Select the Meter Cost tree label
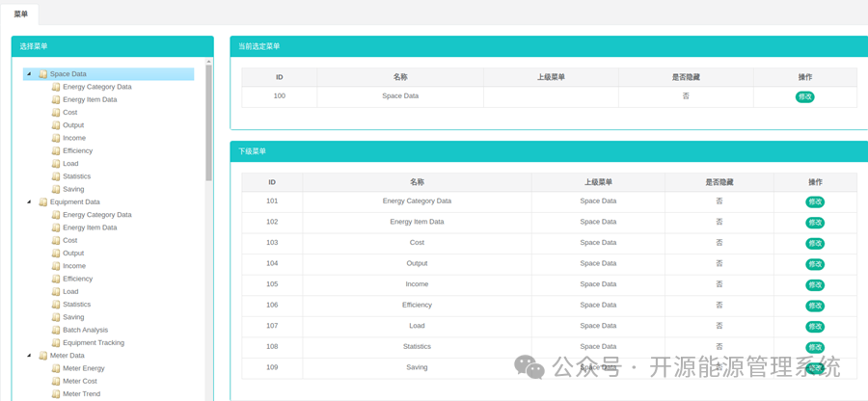The width and height of the screenshot is (868, 401). click(80, 381)
